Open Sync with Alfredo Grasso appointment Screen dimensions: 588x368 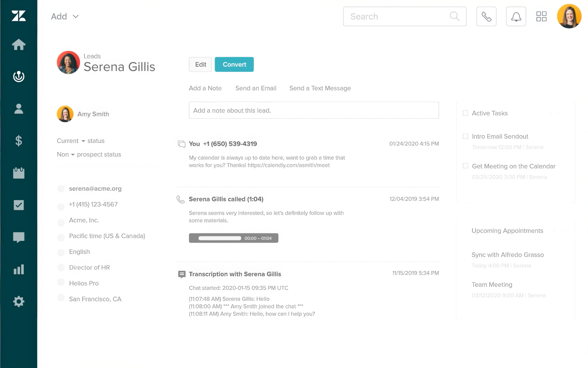(x=508, y=255)
